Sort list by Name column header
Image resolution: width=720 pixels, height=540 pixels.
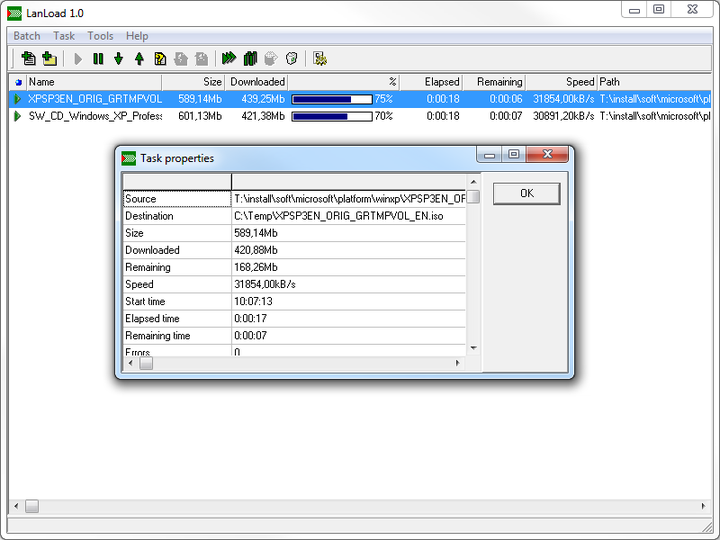click(94, 82)
